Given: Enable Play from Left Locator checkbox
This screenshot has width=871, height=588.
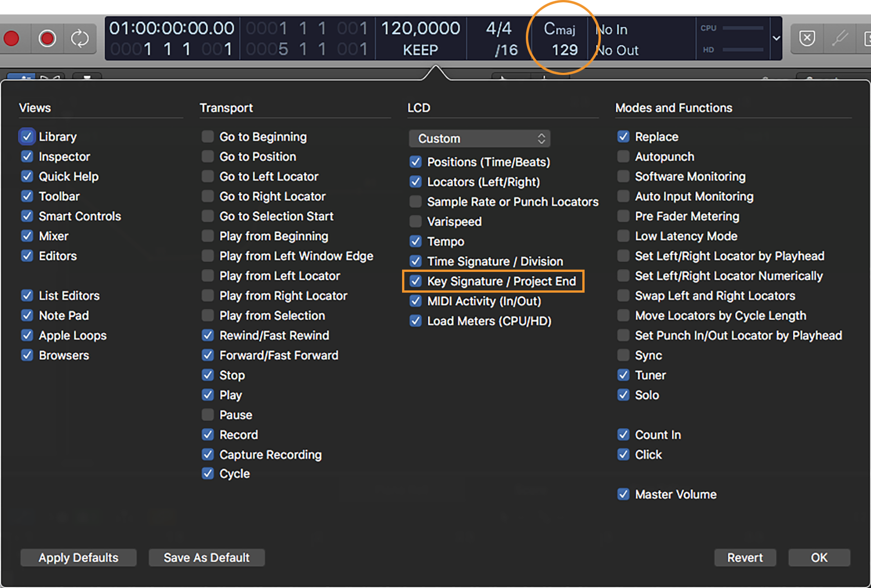Looking at the screenshot, I should pos(208,275).
